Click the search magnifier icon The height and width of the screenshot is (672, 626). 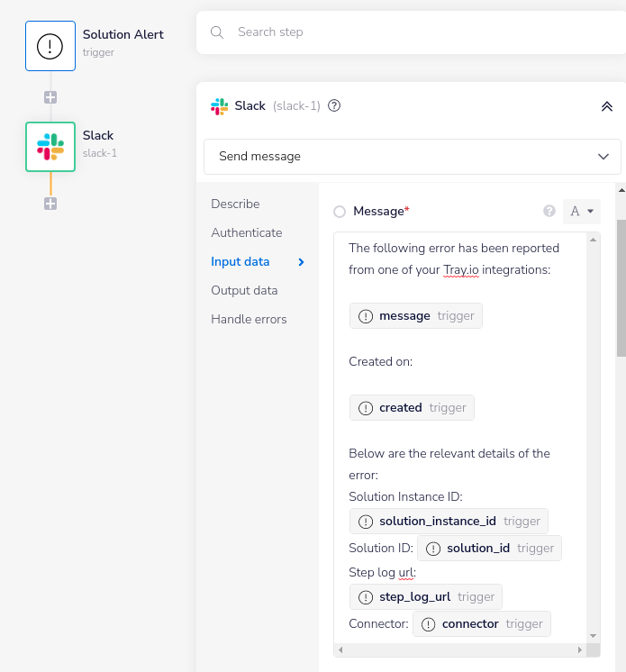tap(217, 32)
